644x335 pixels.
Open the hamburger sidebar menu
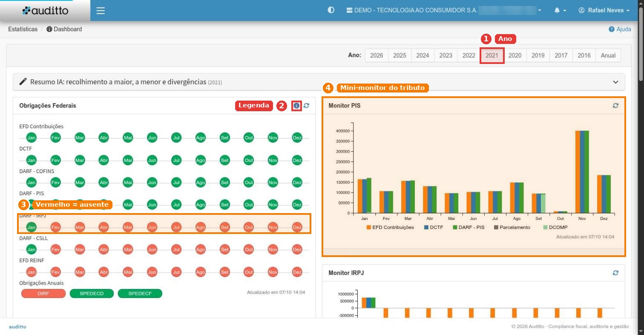click(x=101, y=11)
